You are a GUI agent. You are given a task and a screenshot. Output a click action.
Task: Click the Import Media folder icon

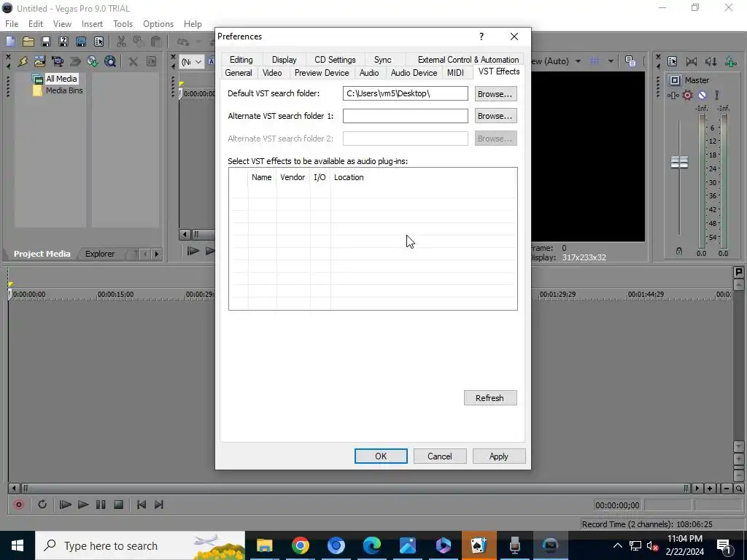pos(40,61)
